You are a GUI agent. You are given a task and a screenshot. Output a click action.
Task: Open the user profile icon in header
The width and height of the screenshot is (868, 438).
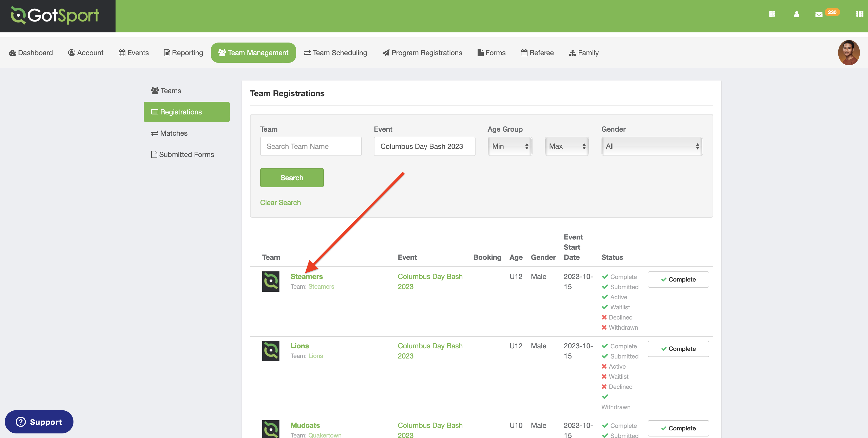pyautogui.click(x=797, y=14)
